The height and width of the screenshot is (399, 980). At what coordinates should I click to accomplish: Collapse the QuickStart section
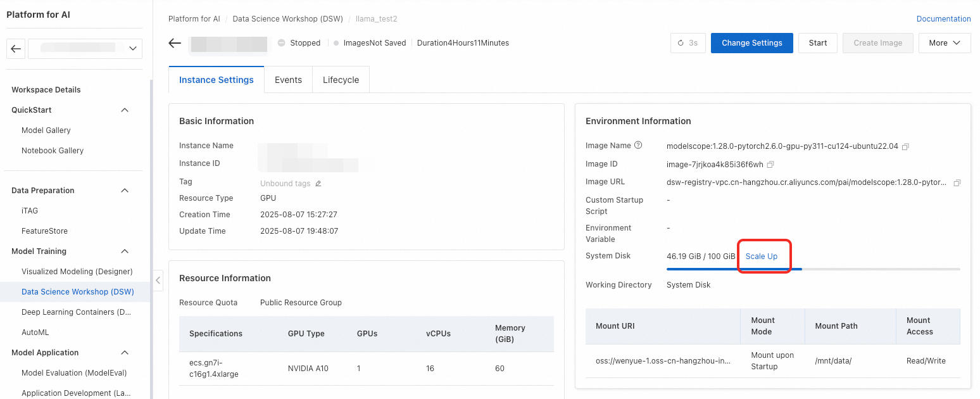pyautogui.click(x=125, y=110)
